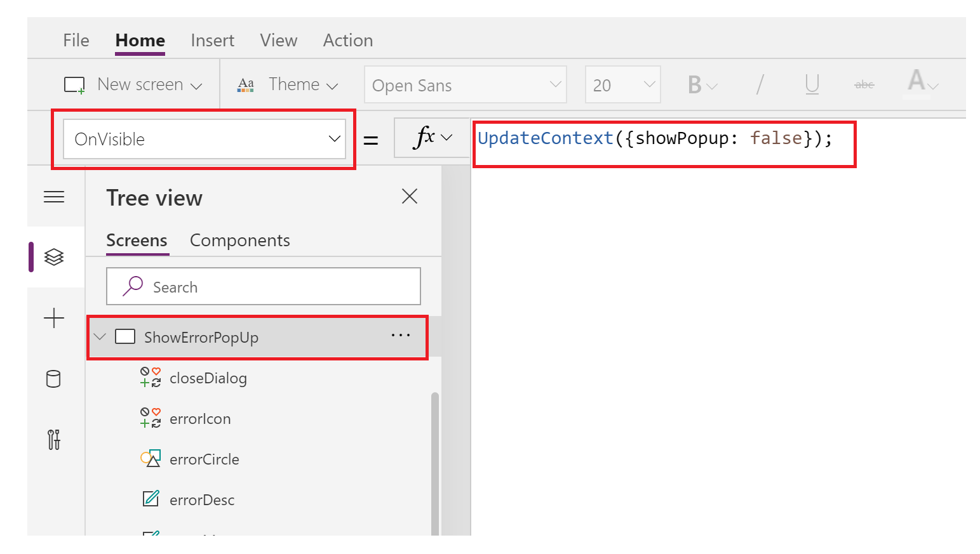Open ShowErrorPopUp options via ellipsis
Image resolution: width=980 pixels, height=554 pixels.
click(x=400, y=336)
